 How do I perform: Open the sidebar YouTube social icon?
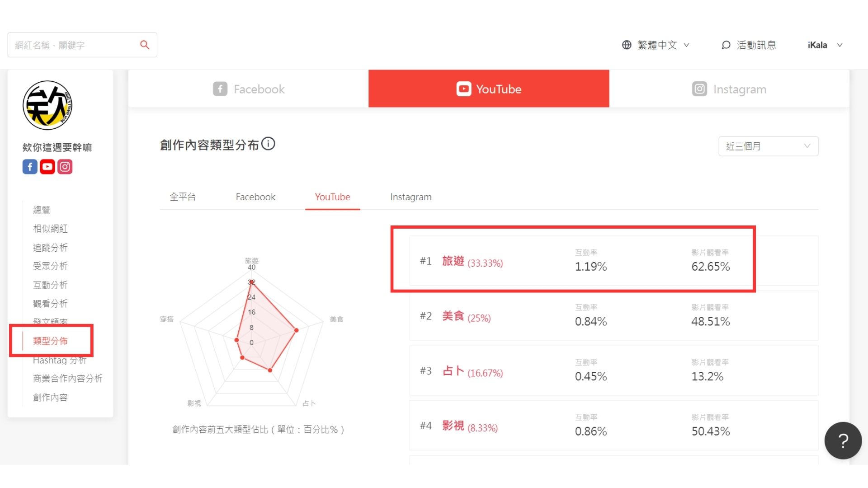(47, 167)
